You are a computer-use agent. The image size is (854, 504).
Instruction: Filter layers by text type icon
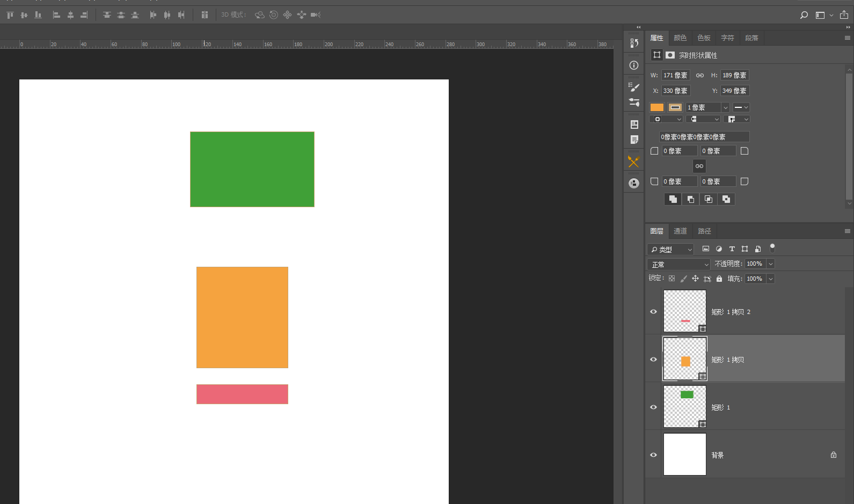[732, 249]
